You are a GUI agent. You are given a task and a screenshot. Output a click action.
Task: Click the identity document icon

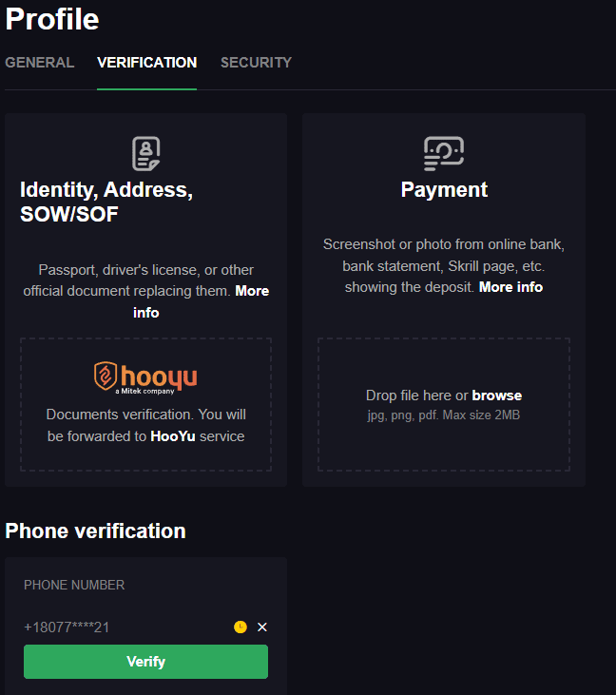pos(145,153)
